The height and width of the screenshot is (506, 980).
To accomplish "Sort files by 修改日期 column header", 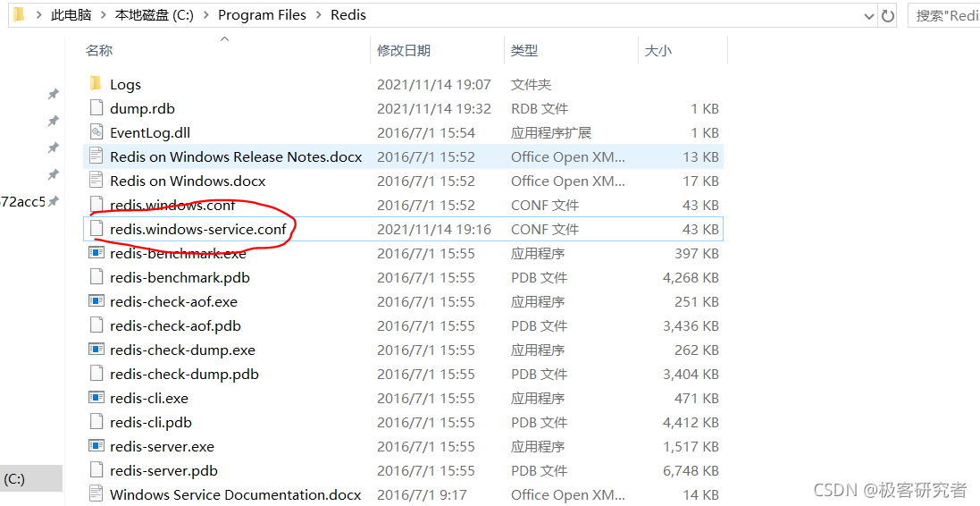I will click(404, 51).
